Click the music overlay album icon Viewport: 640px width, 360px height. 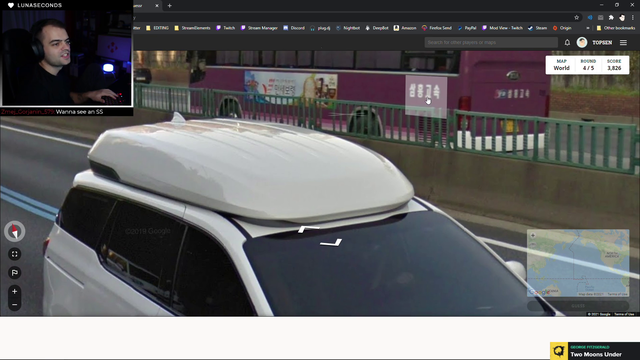tap(559, 351)
